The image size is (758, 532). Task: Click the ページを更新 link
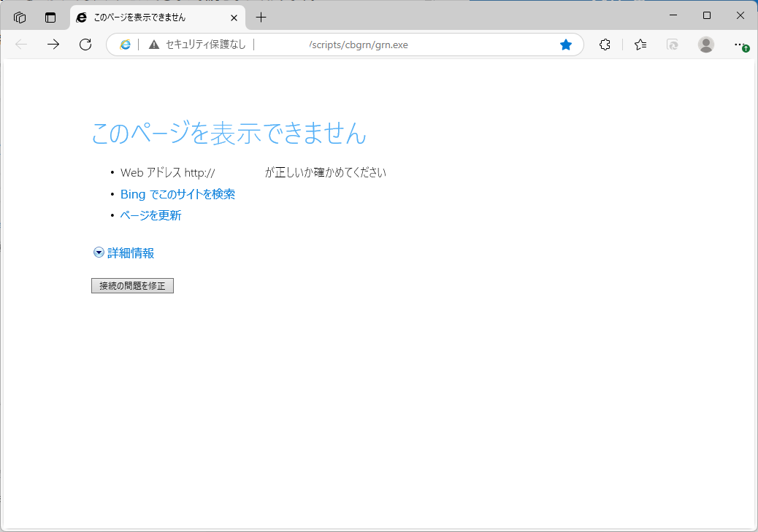[150, 215]
